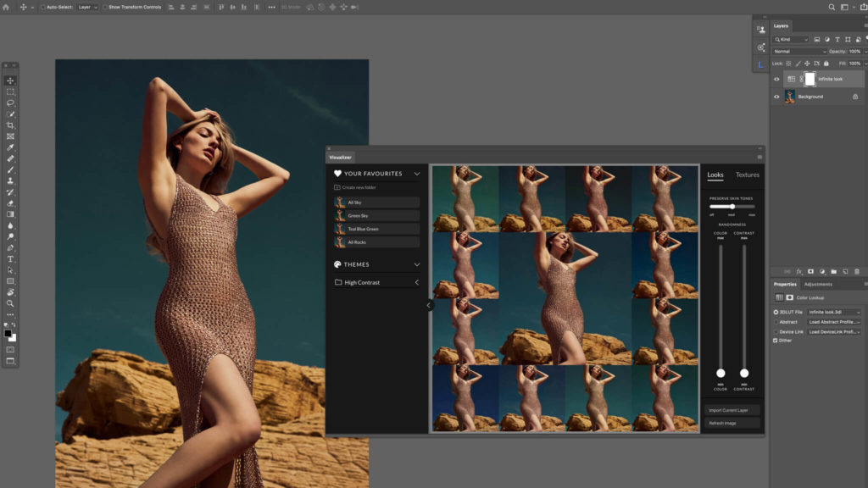Viewport: 868px width, 488px height.
Task: Hide the Infinite look layer
Action: click(776, 79)
